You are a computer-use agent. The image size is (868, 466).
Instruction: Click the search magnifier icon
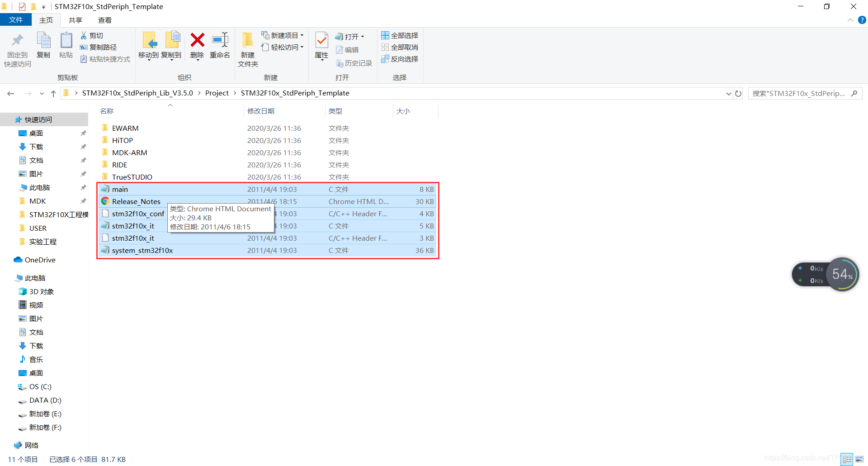[x=854, y=93]
